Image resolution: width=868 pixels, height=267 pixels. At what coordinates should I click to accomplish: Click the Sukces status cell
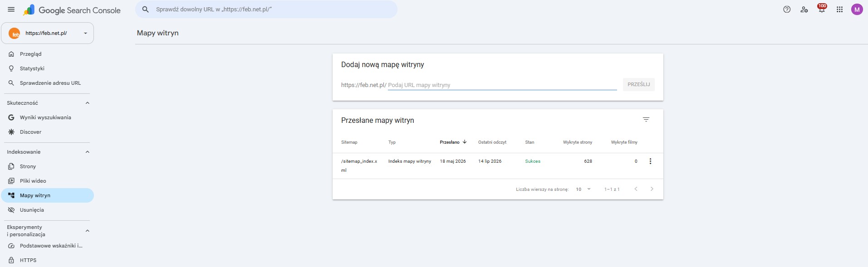point(533,161)
